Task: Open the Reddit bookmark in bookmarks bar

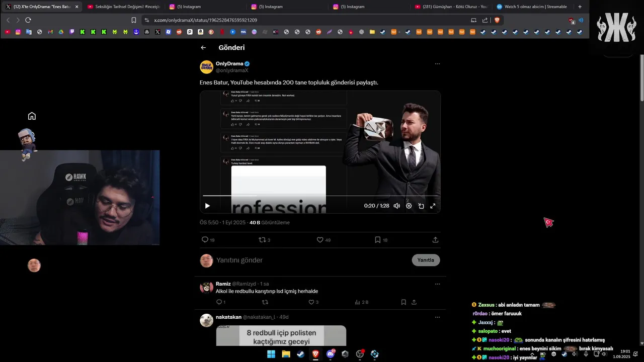Action: pos(179,32)
